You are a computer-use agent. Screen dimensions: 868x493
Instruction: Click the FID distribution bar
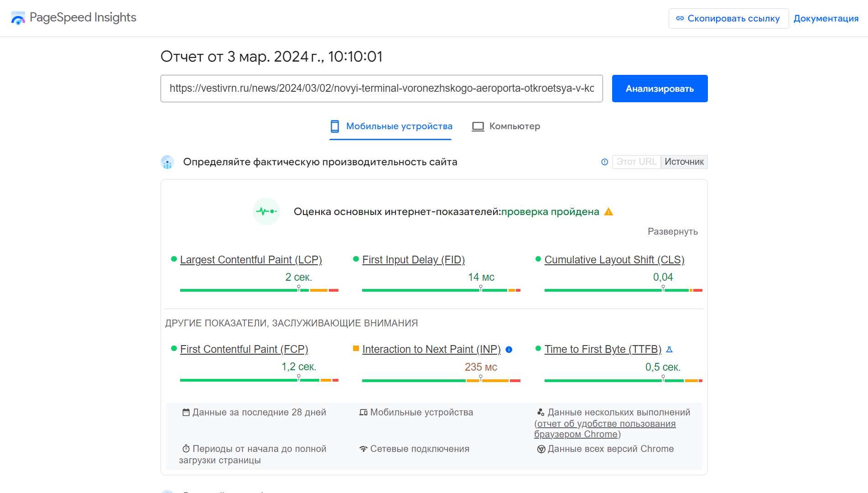tap(441, 290)
